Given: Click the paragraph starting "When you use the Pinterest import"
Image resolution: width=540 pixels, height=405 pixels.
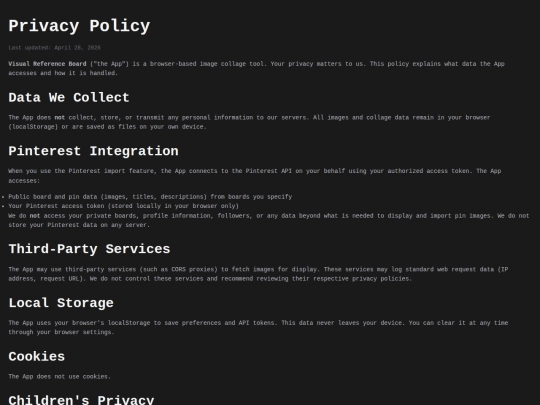Looking at the screenshot, I should click(x=255, y=176).
